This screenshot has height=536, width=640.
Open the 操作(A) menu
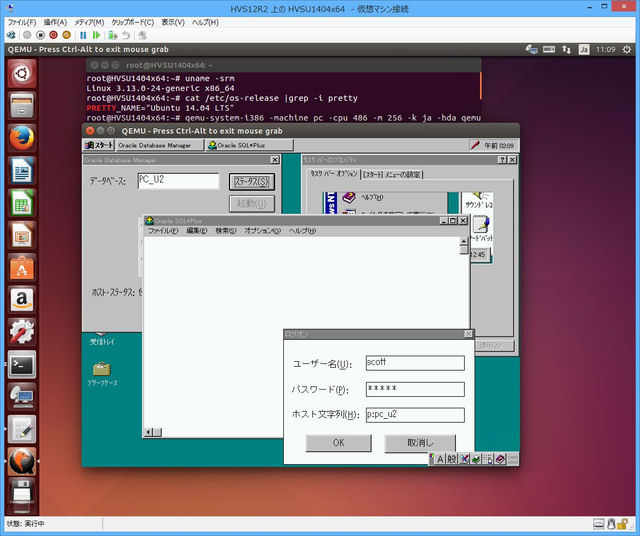55,22
